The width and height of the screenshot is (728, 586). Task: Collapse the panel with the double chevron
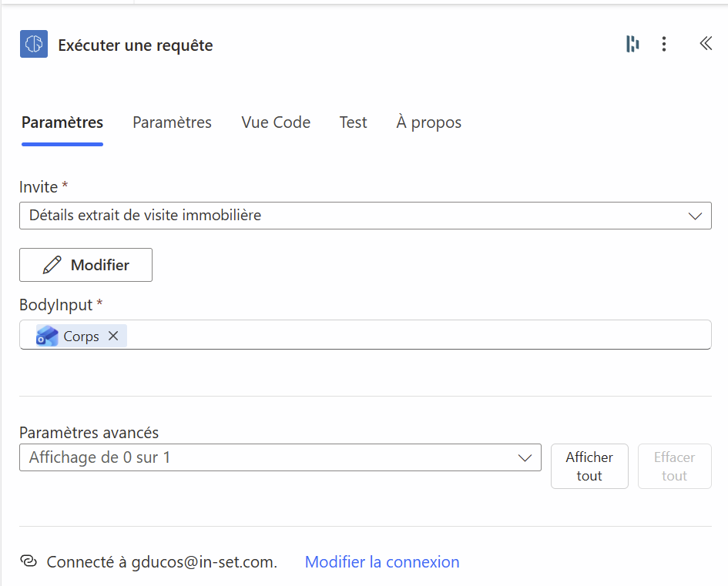pos(706,44)
